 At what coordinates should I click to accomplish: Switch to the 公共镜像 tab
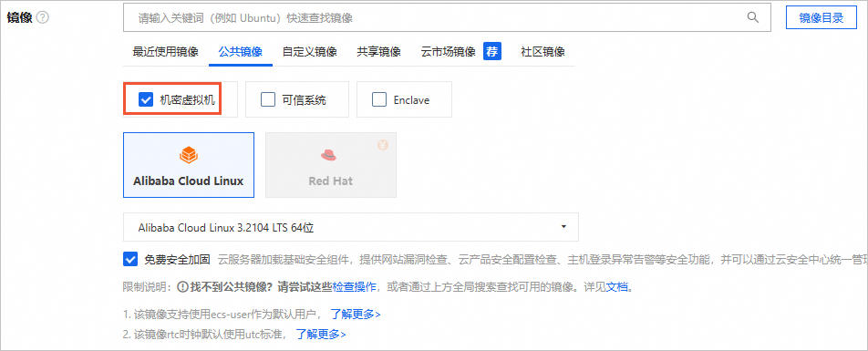point(241,52)
